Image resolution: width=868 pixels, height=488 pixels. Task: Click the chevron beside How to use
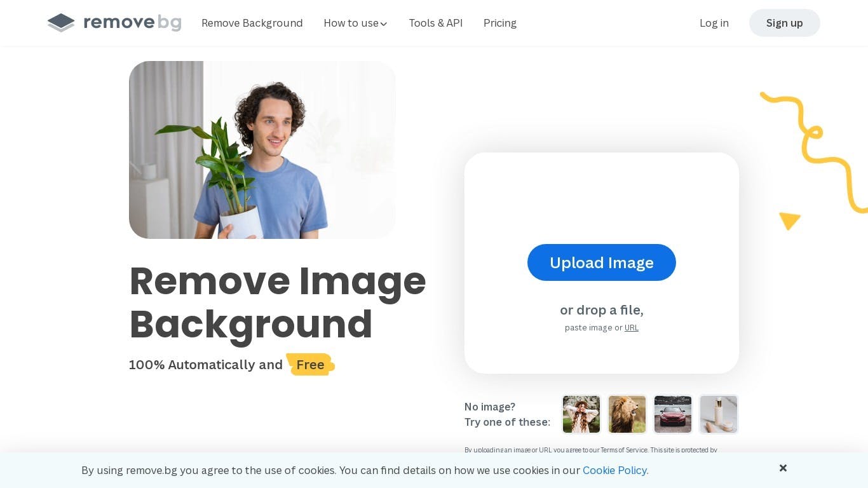click(384, 24)
